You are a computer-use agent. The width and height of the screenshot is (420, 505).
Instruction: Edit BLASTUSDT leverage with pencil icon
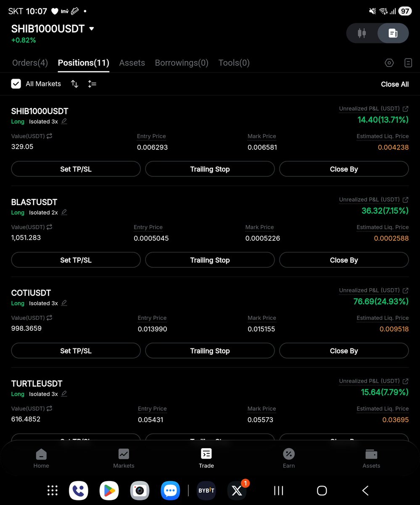(64, 212)
